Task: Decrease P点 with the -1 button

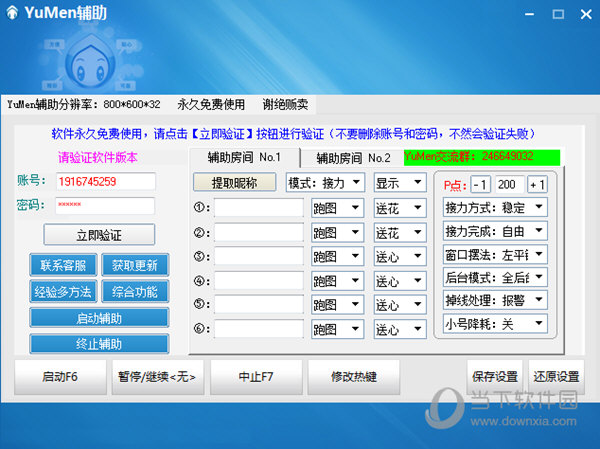Action: tap(481, 185)
